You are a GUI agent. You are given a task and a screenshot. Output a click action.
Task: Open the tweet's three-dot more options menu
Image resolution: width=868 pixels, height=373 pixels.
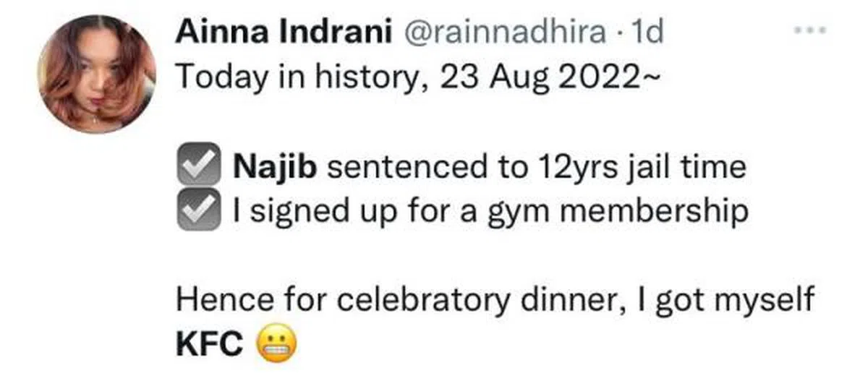tap(811, 31)
